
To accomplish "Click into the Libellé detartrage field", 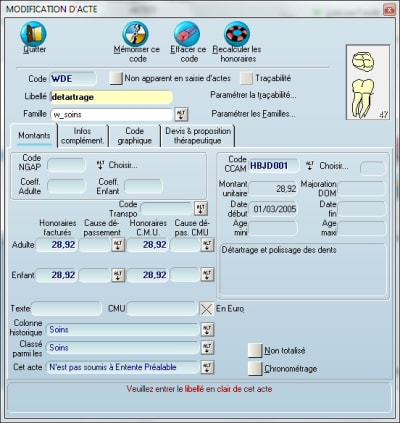I will pos(111,97).
